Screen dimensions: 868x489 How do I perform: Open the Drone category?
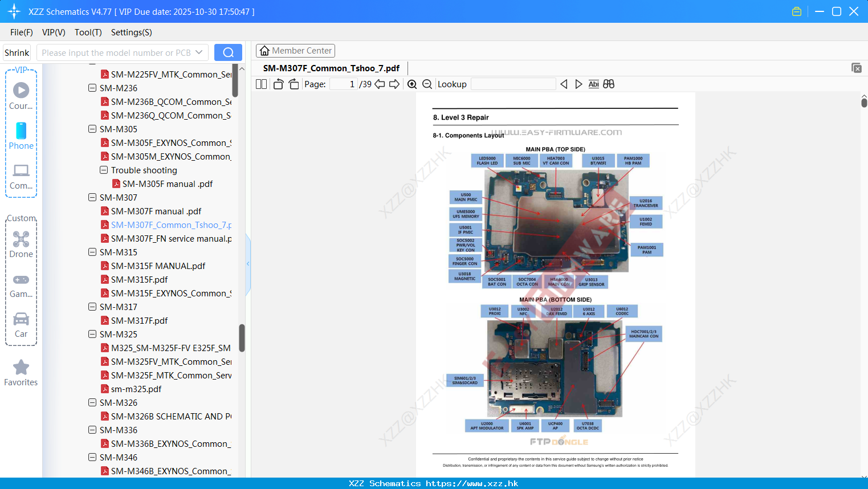tap(21, 244)
